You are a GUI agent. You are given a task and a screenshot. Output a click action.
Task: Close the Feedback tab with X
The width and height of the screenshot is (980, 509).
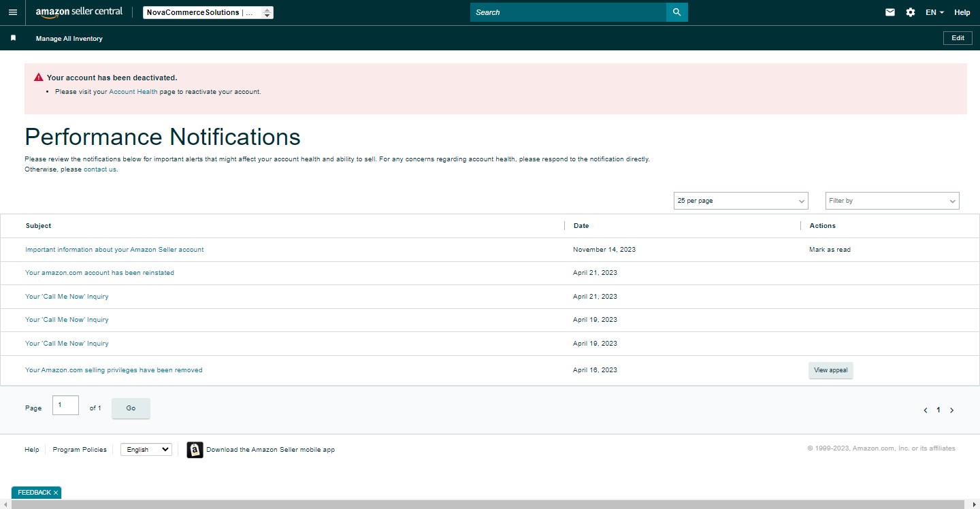point(56,493)
